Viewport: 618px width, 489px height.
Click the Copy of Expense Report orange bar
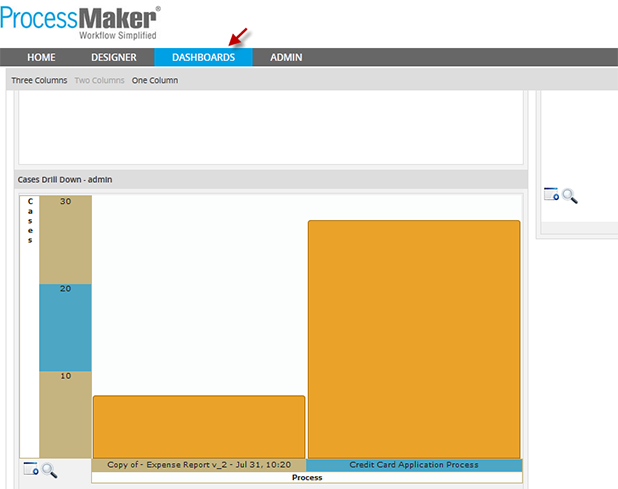tap(199, 426)
